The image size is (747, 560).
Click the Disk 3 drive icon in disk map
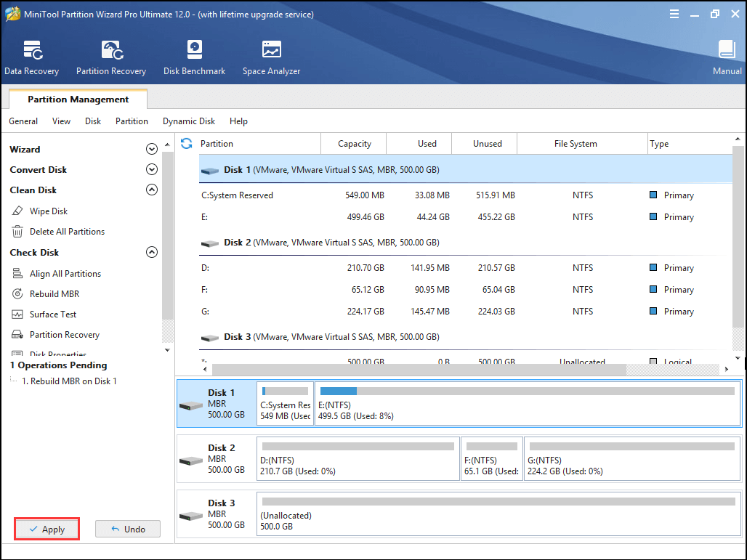coord(191,516)
